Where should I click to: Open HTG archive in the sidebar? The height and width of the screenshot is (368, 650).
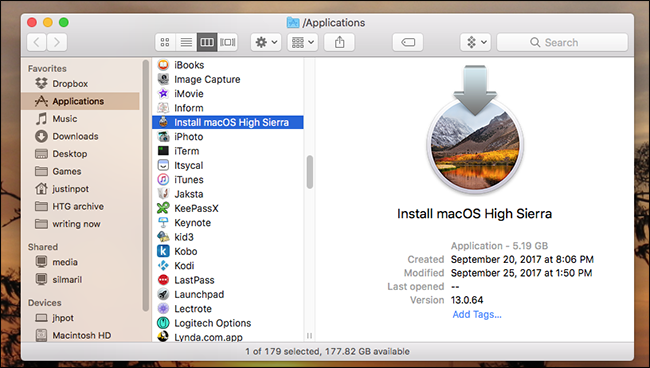80,206
